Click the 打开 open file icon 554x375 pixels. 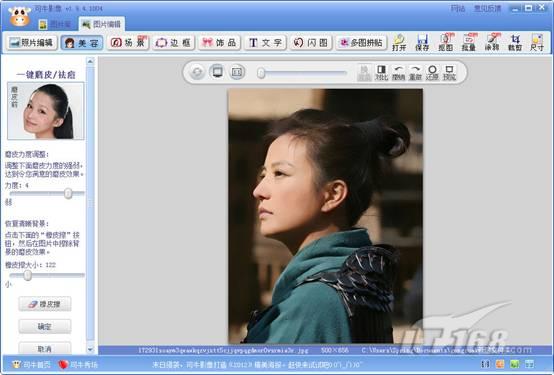click(x=399, y=43)
